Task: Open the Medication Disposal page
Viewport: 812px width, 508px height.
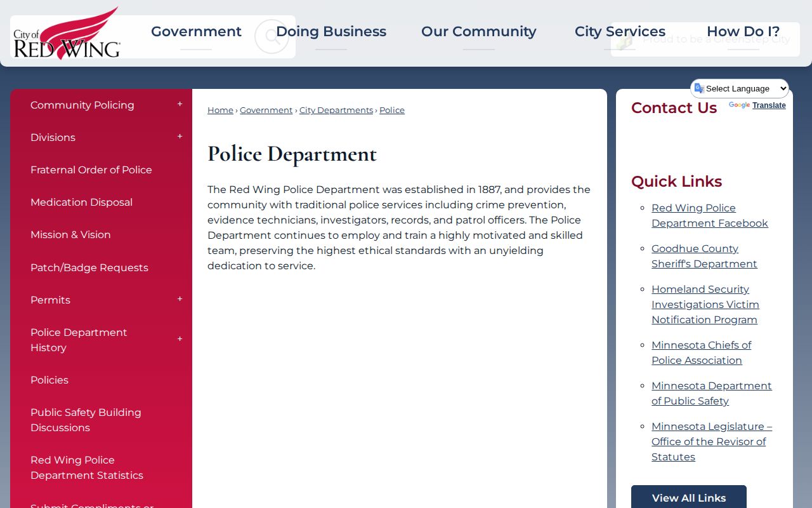Action: click(x=81, y=203)
